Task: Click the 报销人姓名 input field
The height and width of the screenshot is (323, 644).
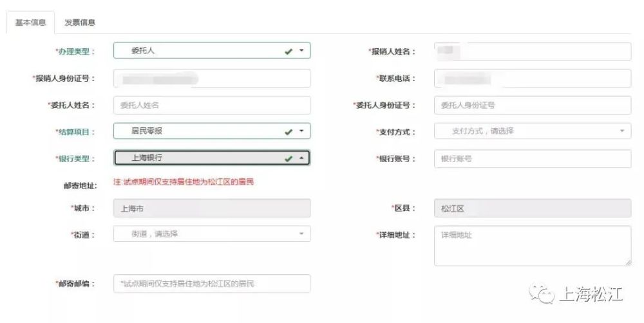Action: pos(532,51)
